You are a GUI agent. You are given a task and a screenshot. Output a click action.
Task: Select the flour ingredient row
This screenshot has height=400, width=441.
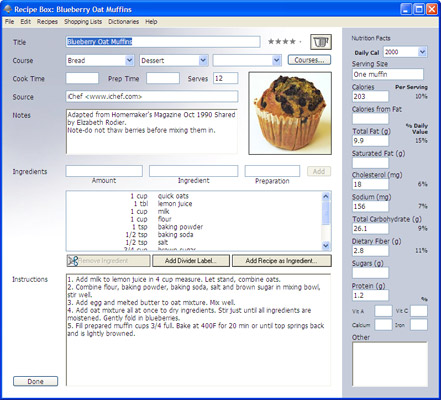[x=194, y=219]
